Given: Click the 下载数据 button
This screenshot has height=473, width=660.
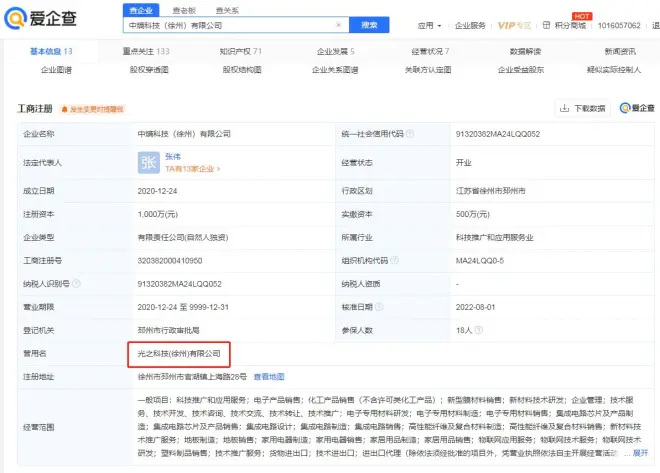Looking at the screenshot, I should (x=581, y=108).
